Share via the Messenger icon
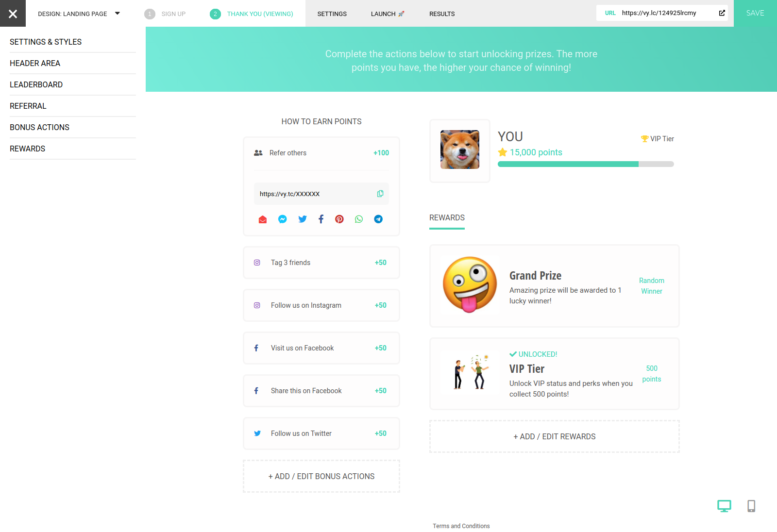The height and width of the screenshot is (532, 777). 282,219
